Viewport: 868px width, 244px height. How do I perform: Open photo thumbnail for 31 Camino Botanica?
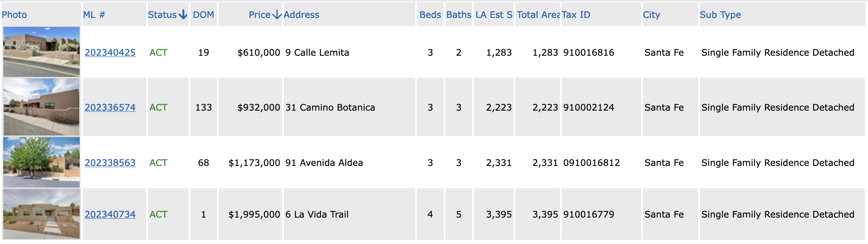coord(41,107)
